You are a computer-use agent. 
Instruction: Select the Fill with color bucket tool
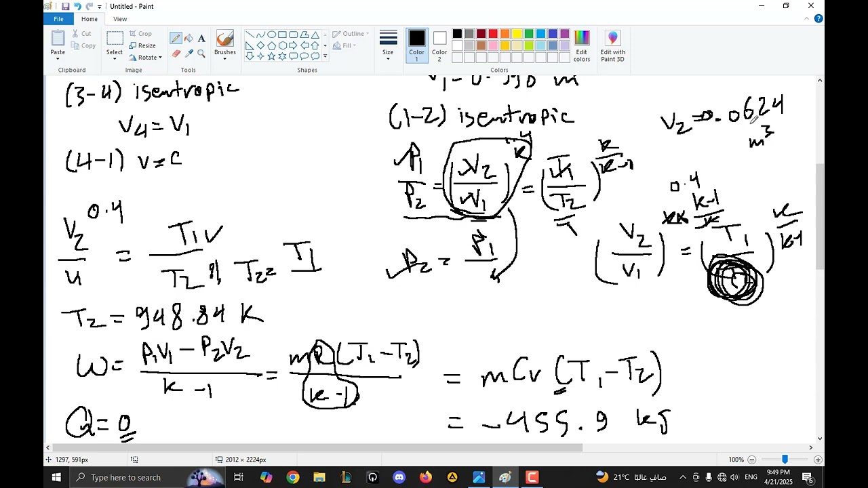189,39
